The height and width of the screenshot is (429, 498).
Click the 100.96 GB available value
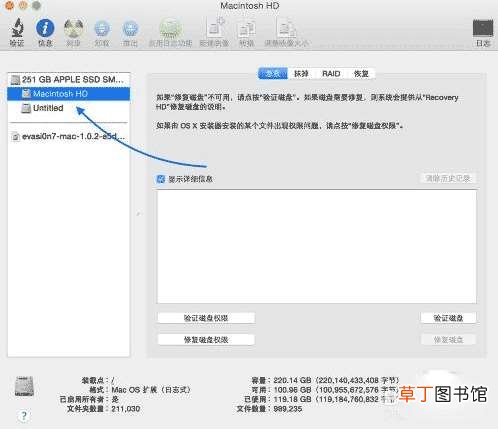(292, 390)
